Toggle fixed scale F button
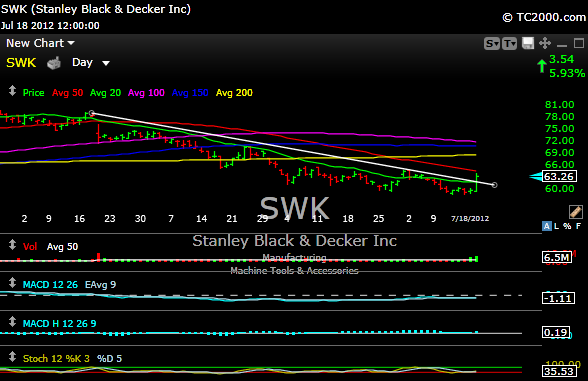588x381 pixels. [x=579, y=226]
